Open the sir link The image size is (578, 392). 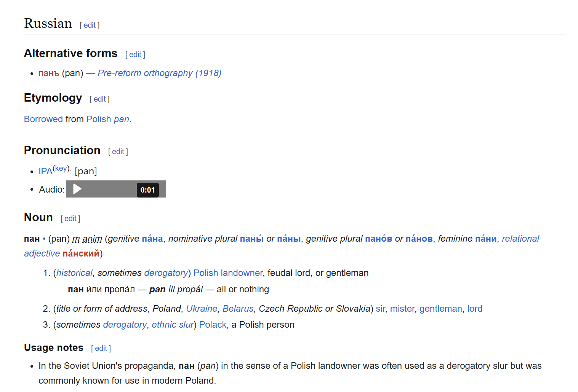380,309
